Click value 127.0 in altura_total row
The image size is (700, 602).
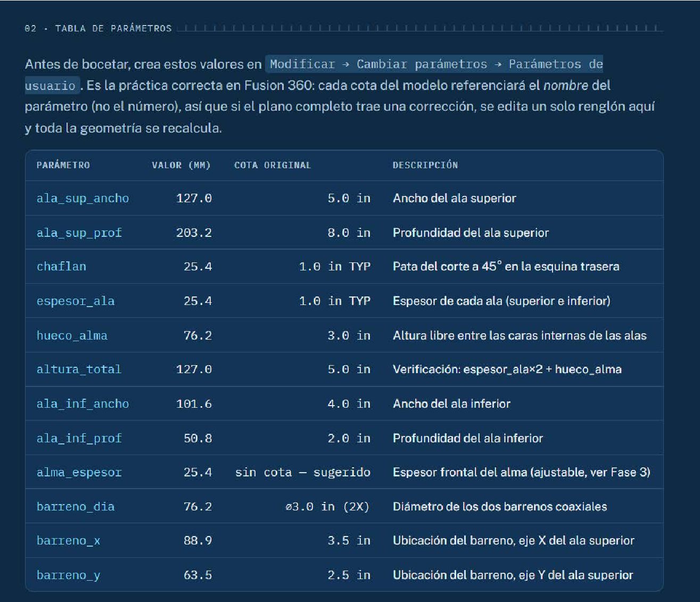click(x=194, y=369)
